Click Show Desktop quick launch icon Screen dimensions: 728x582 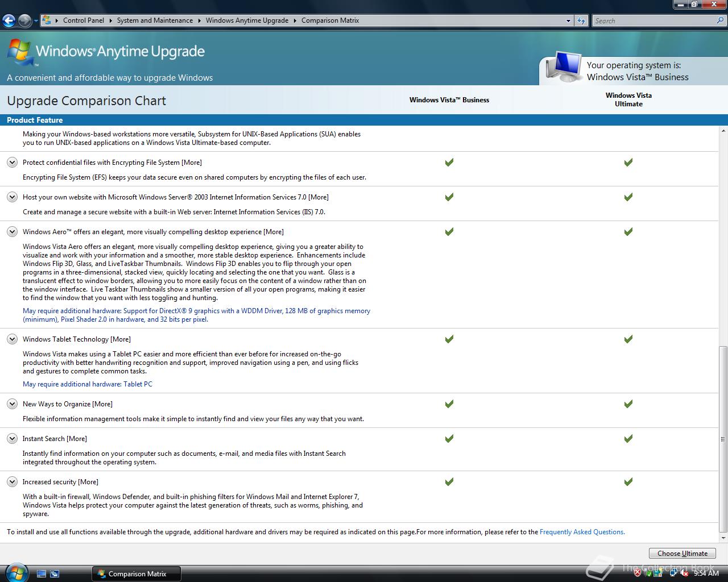[42, 574]
